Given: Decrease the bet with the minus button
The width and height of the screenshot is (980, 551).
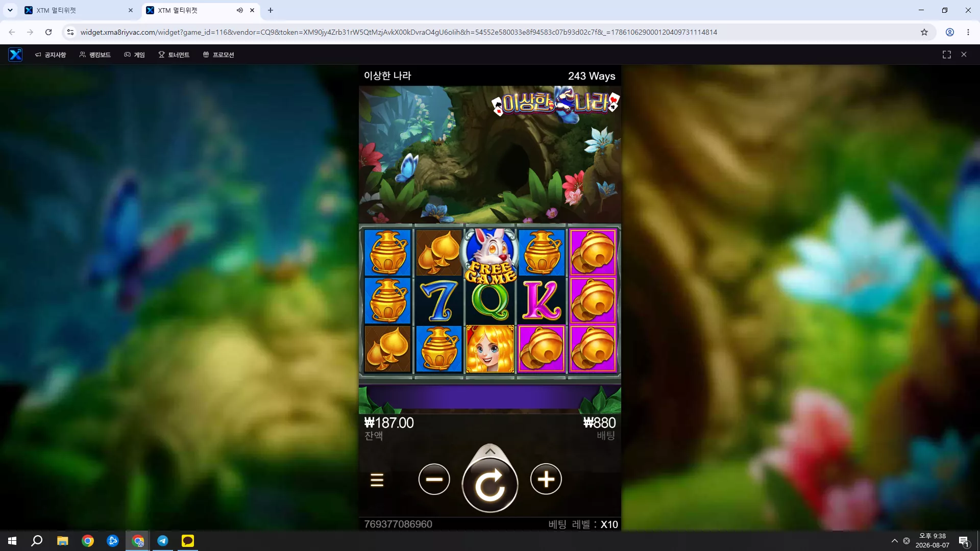Looking at the screenshot, I should [x=434, y=479].
